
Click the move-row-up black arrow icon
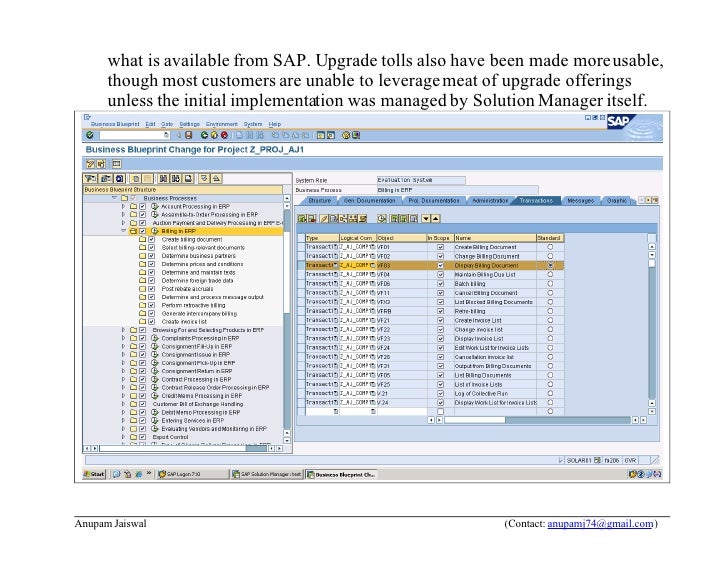(x=436, y=219)
